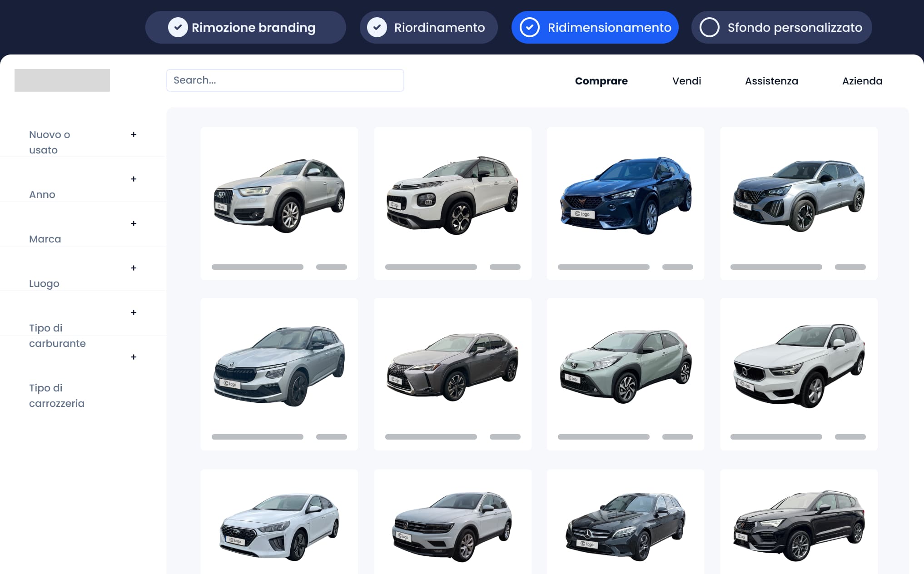
Task: Click the logo plate on the Škoda
Action: tap(230, 384)
